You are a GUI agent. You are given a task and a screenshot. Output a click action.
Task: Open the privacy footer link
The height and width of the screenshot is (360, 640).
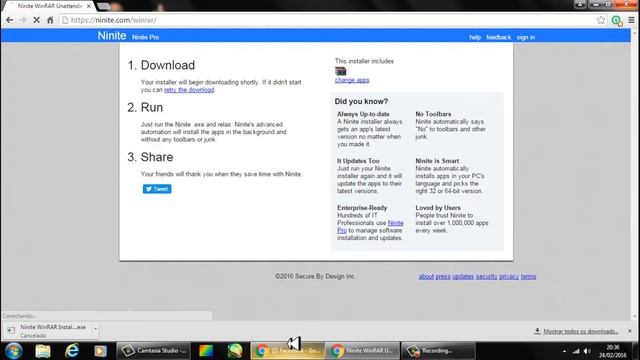pyautogui.click(x=509, y=276)
